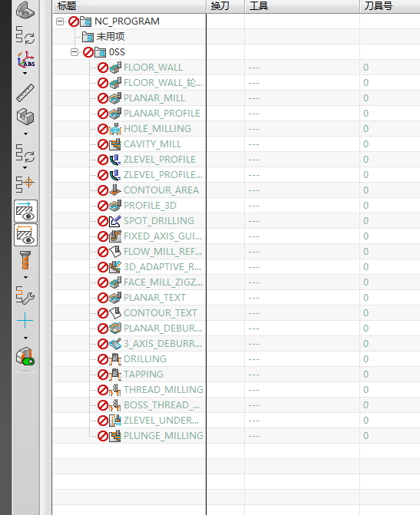This screenshot has height=515, width=420.
Task: Open dropdown arrow below the drill icon
Action: coord(25,278)
